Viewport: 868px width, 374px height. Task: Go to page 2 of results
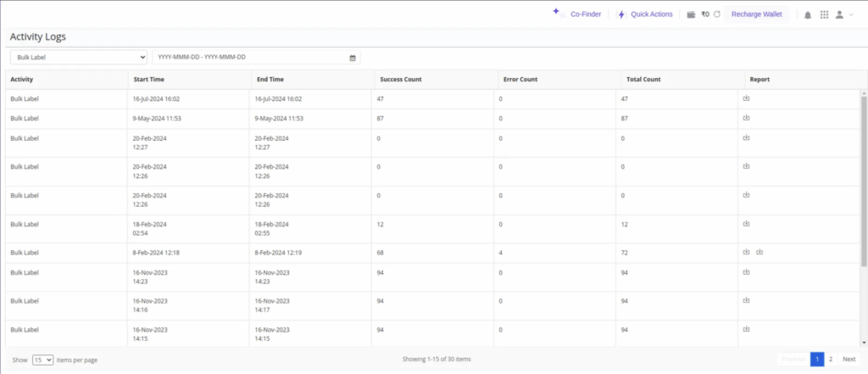tap(830, 360)
